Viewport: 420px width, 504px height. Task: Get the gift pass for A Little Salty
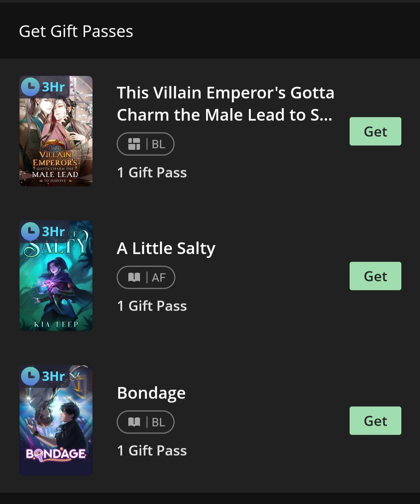coord(375,276)
